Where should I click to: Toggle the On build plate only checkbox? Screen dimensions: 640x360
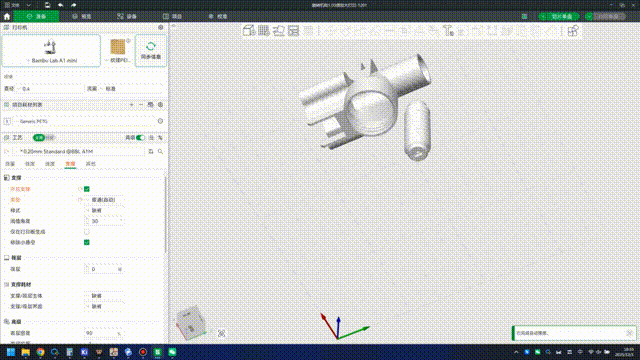87,231
